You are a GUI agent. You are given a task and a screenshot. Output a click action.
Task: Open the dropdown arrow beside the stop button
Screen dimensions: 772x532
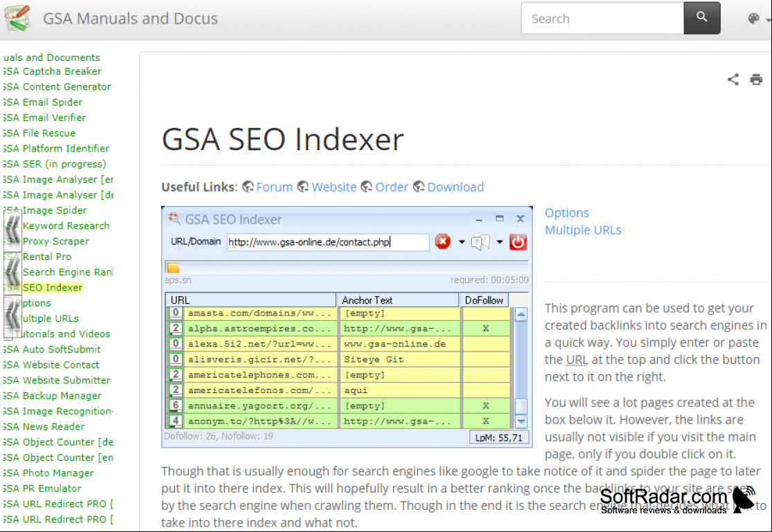(x=461, y=242)
